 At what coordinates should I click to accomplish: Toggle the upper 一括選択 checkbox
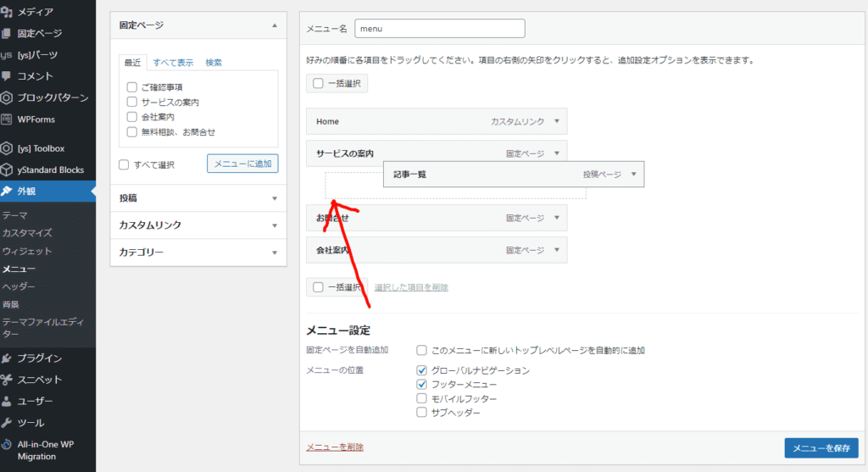coord(318,83)
